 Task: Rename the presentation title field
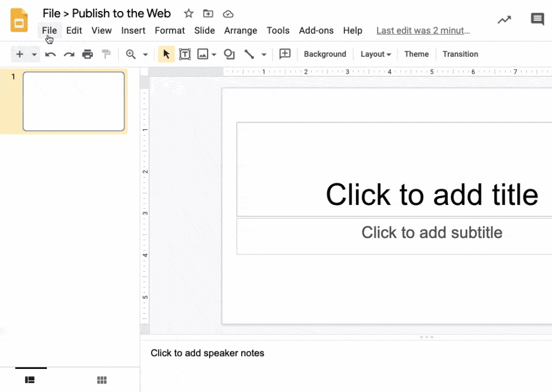(x=107, y=13)
